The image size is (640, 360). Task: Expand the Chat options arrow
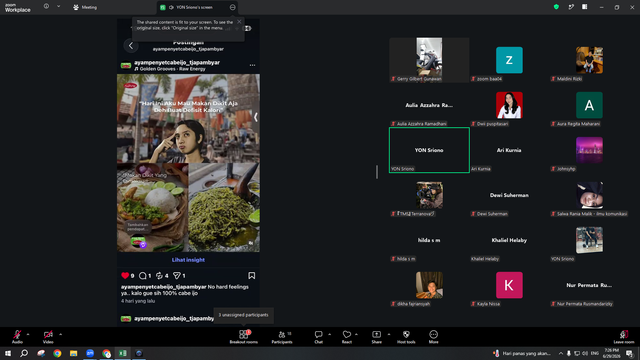coord(329,334)
